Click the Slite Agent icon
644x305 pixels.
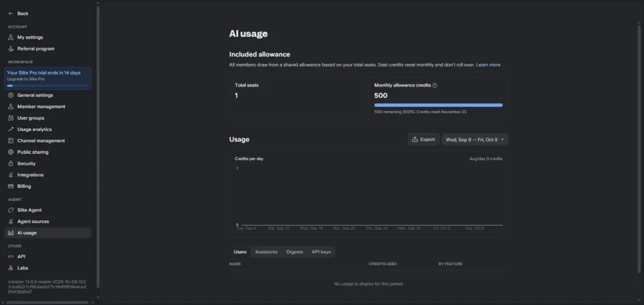11,210
